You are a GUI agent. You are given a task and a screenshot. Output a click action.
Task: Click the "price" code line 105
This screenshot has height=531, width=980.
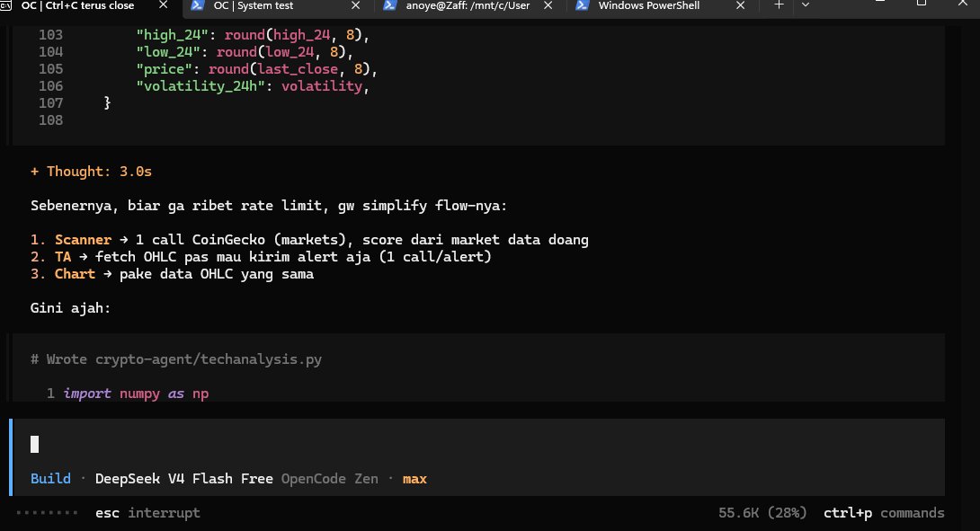(257, 69)
